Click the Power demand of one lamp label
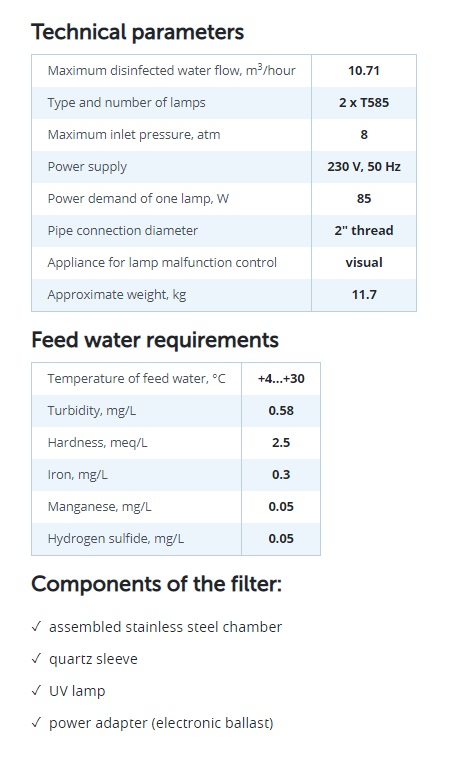This screenshot has width=474, height=774. tap(138, 199)
